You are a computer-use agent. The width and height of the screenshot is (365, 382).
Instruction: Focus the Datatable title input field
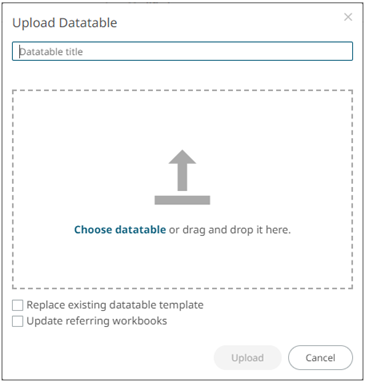point(182,51)
